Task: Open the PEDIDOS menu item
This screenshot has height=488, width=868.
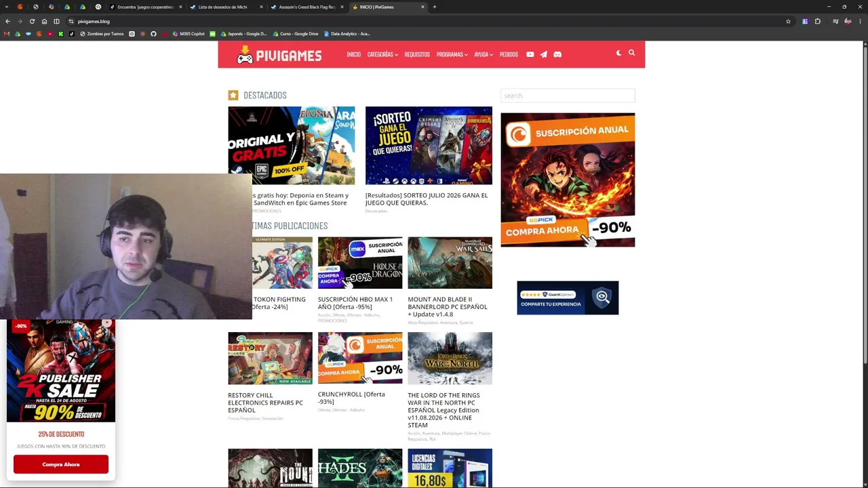Action: [x=509, y=54]
